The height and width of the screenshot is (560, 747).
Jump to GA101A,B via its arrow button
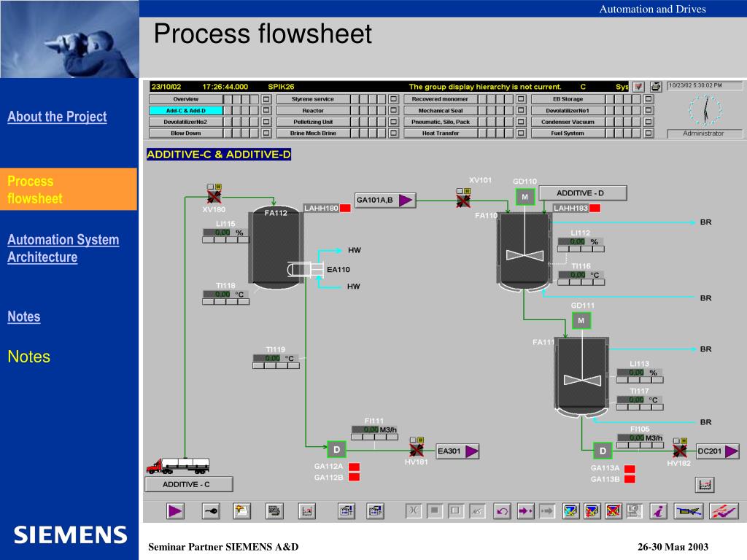[406, 201]
